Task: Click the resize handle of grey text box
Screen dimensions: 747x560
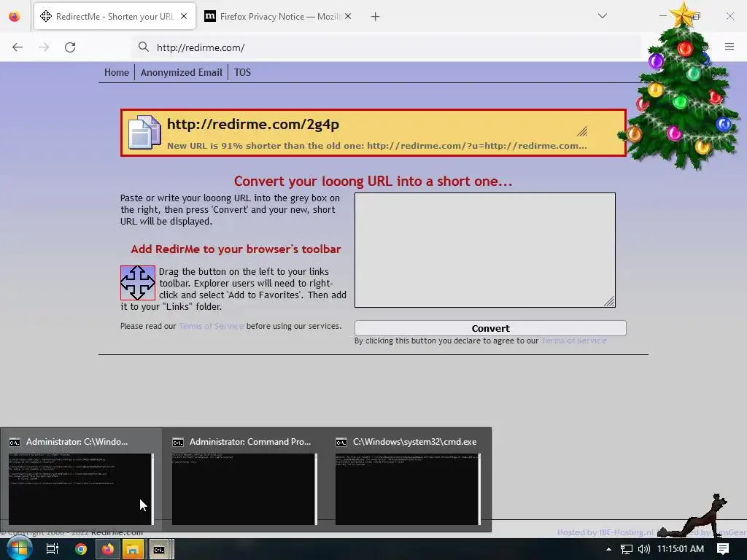Action: click(609, 301)
